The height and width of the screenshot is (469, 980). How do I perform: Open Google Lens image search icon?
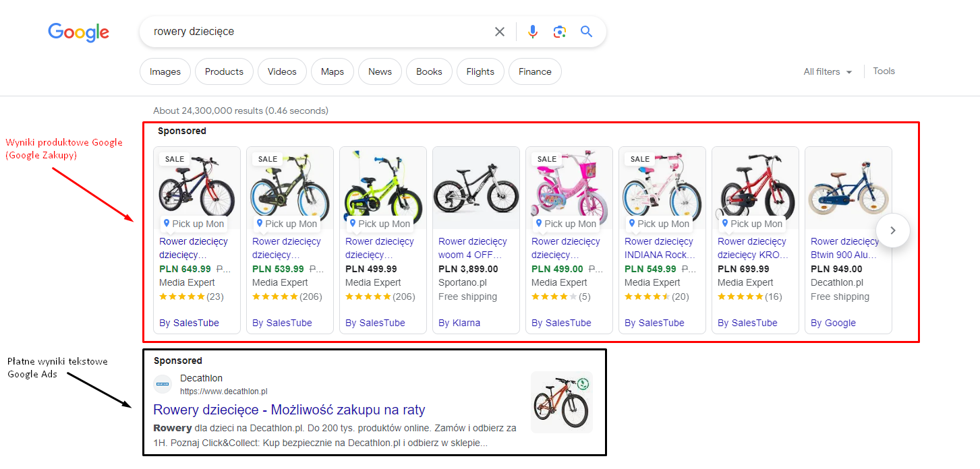[x=559, y=32]
